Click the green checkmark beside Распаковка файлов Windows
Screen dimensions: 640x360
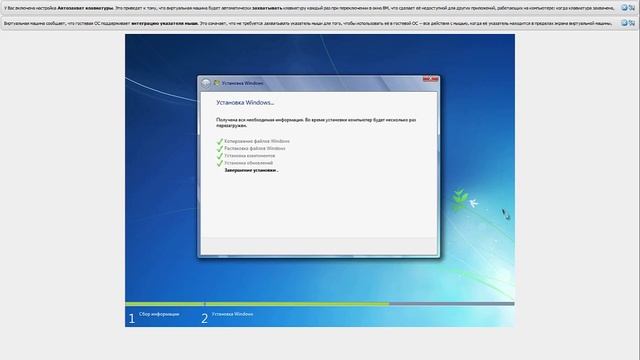click(220, 149)
